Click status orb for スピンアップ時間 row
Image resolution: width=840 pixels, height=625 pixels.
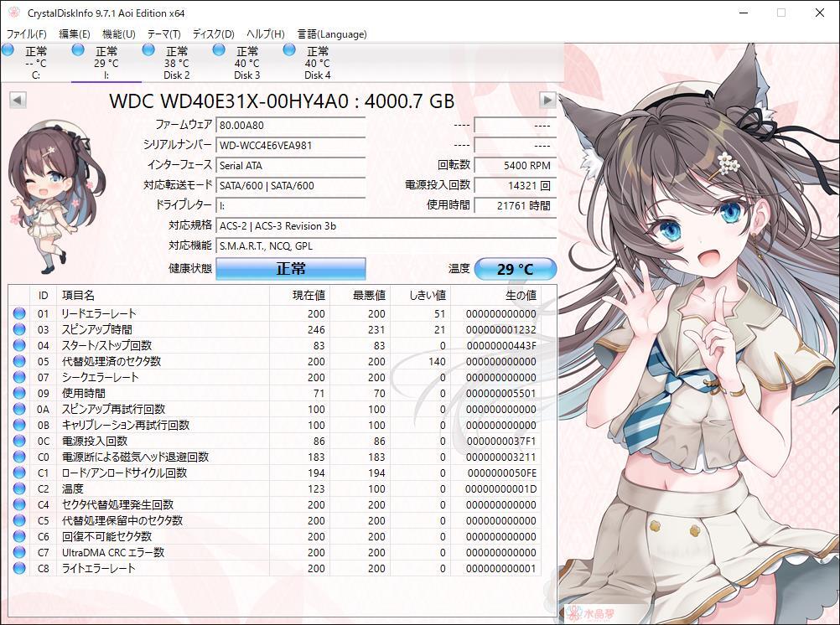pos(19,329)
